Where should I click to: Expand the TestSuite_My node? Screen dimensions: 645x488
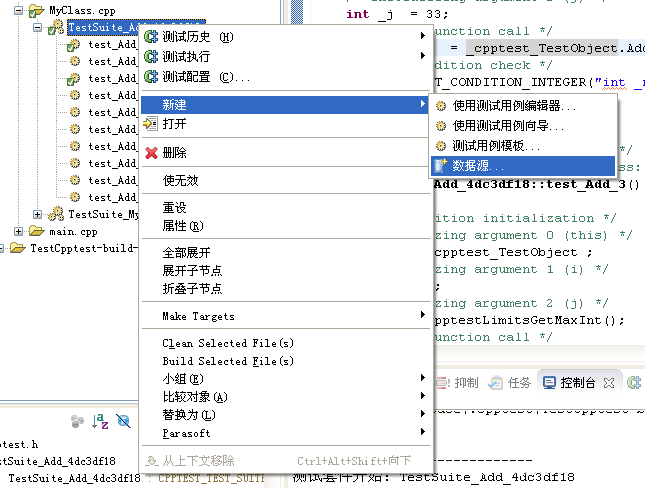37,214
